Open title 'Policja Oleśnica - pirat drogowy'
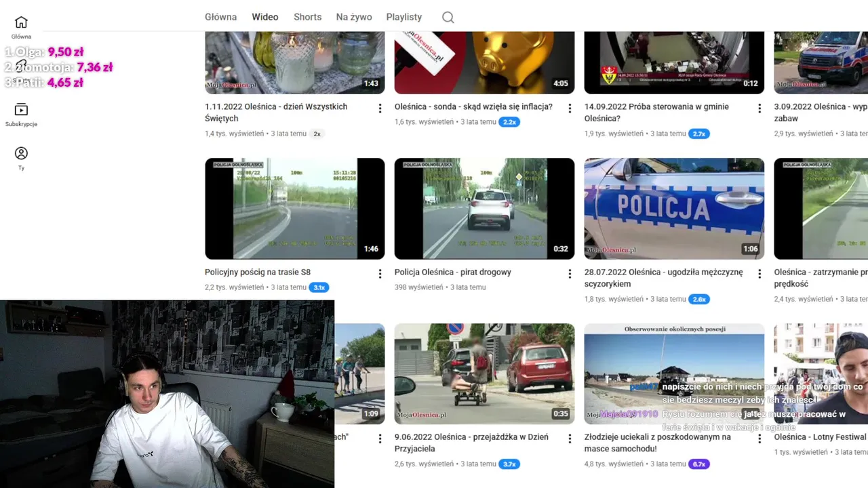This screenshot has width=868, height=488. [x=453, y=272]
